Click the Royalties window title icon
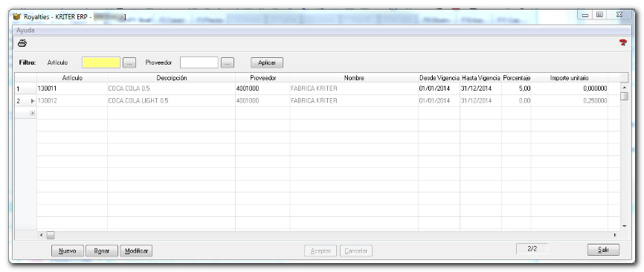The image size is (644, 272). [x=17, y=17]
